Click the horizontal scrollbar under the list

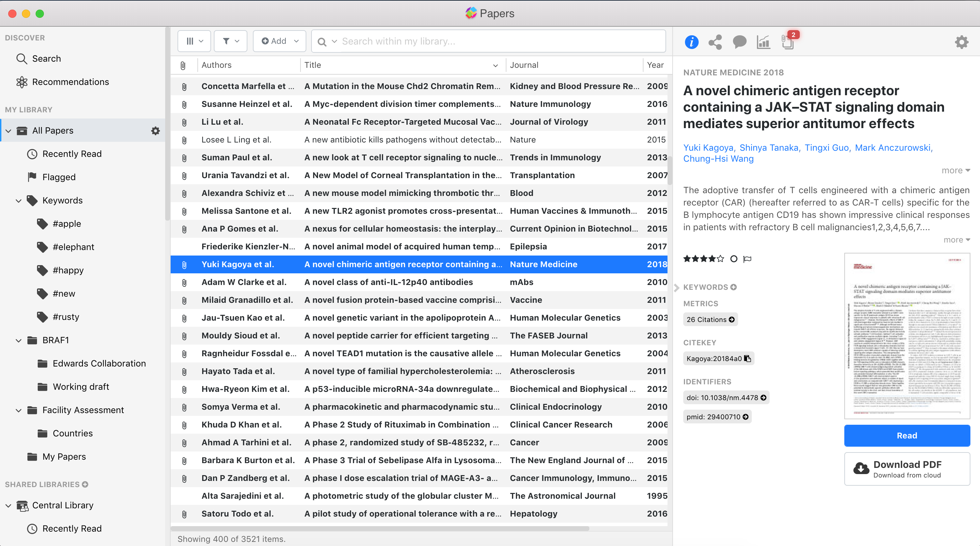tap(380, 529)
